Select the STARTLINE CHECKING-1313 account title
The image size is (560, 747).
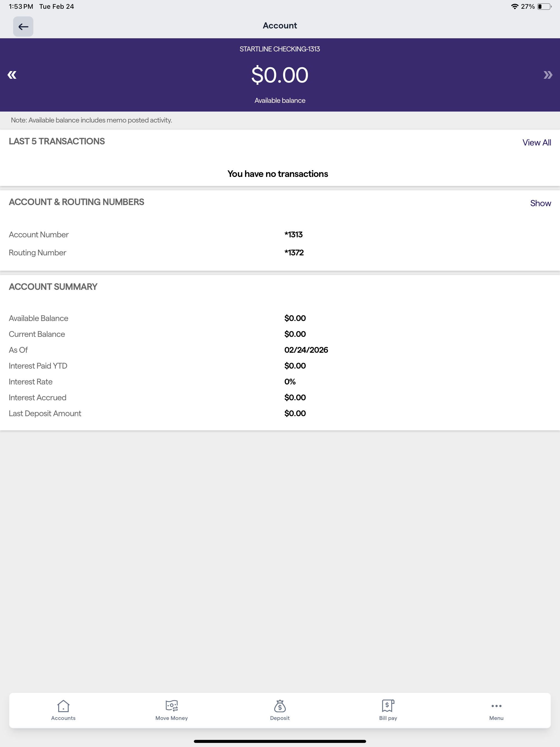[x=280, y=49]
